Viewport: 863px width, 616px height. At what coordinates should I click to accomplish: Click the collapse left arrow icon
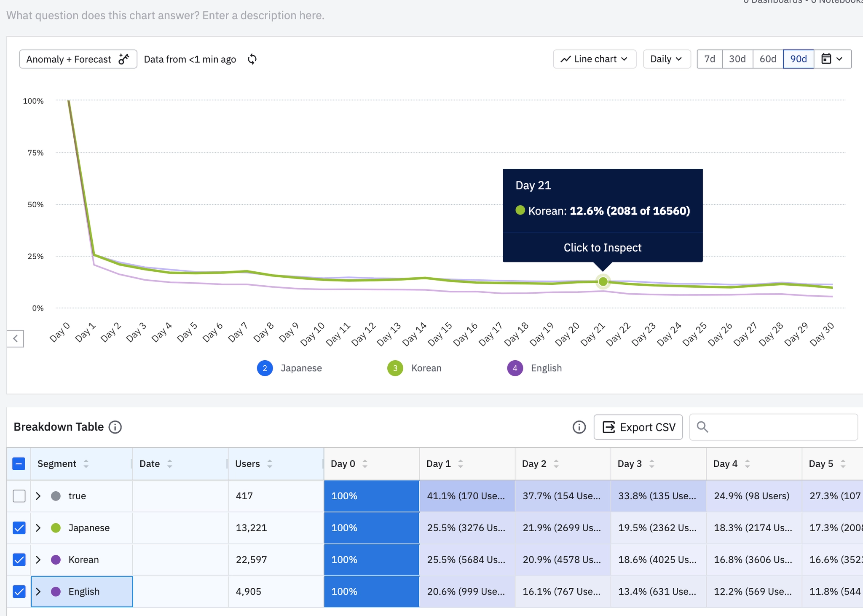pos(16,338)
